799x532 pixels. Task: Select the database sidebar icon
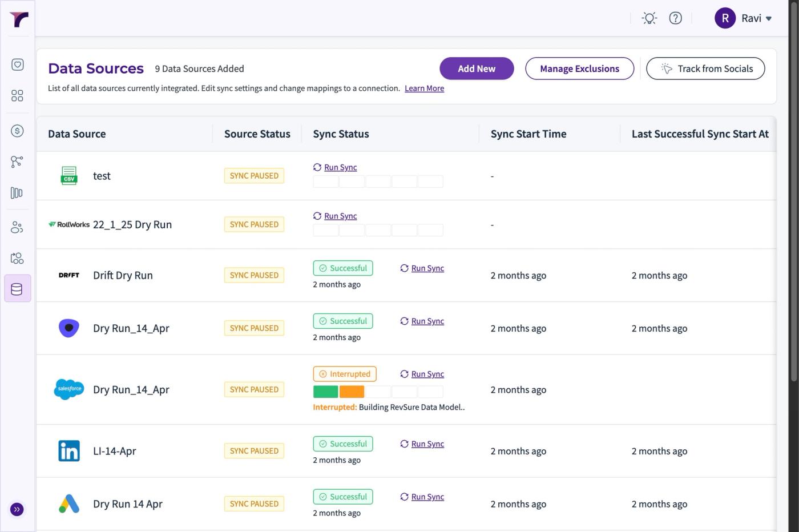(x=17, y=289)
